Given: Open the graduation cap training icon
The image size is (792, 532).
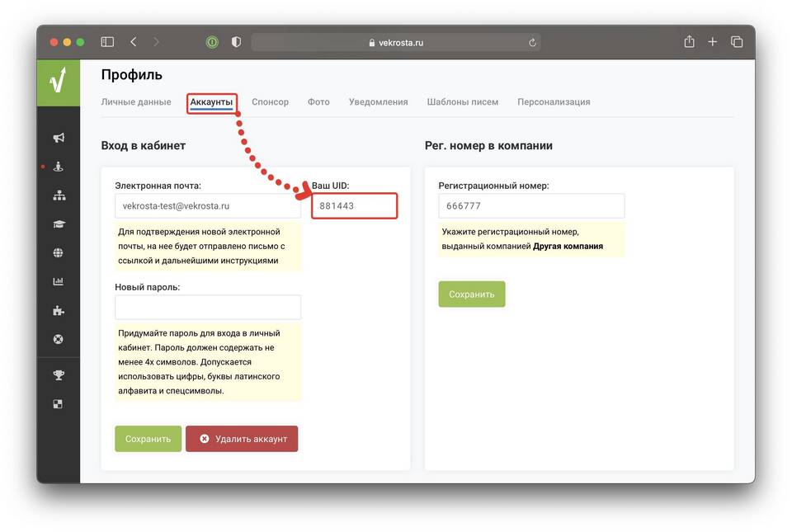Looking at the screenshot, I should (59, 224).
